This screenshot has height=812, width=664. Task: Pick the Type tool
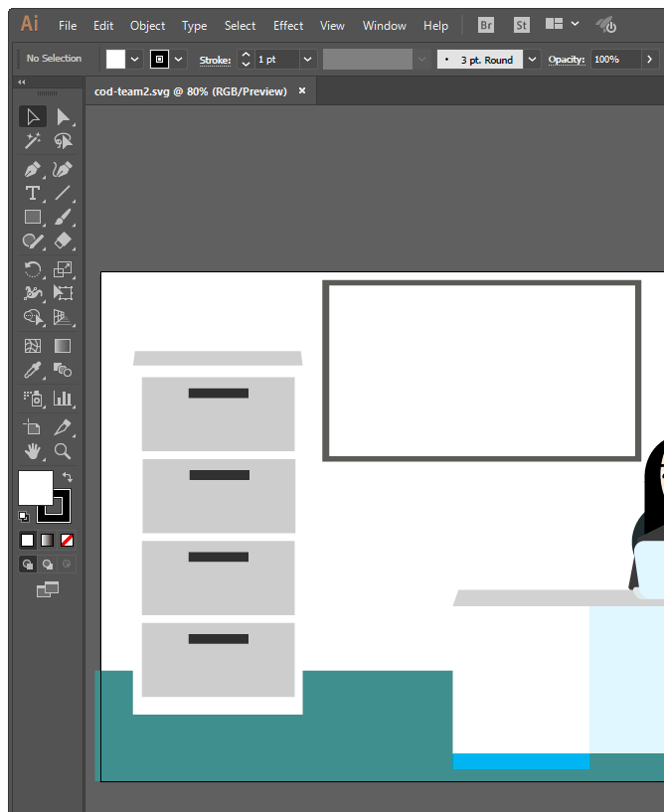[x=33, y=193]
